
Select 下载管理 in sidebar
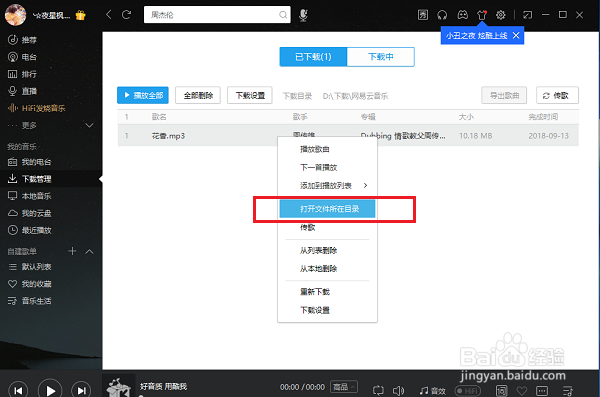tap(36, 179)
